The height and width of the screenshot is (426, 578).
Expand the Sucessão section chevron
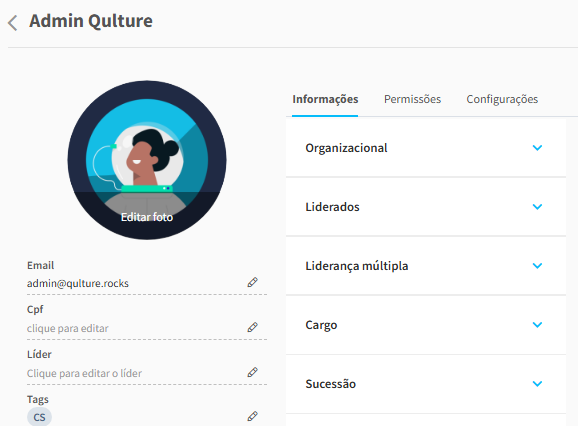[x=537, y=384]
